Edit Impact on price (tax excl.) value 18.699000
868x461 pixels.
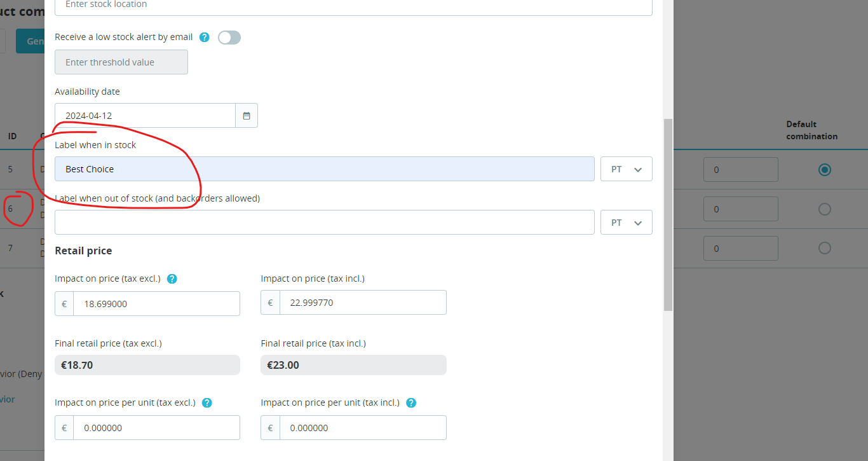(156, 304)
